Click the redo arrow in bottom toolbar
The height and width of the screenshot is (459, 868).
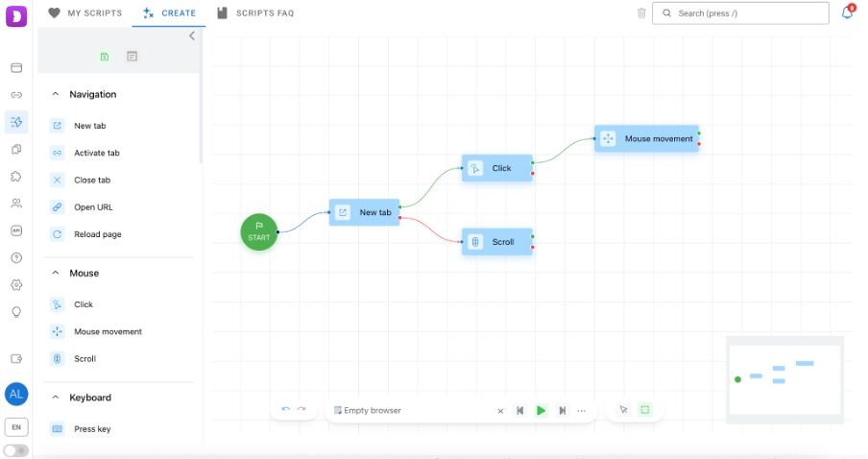pos(301,410)
